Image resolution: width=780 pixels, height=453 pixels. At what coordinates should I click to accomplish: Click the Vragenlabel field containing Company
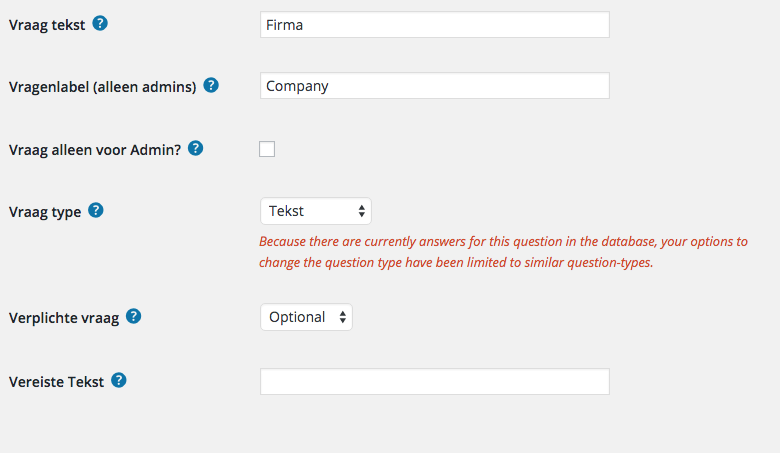pos(434,86)
